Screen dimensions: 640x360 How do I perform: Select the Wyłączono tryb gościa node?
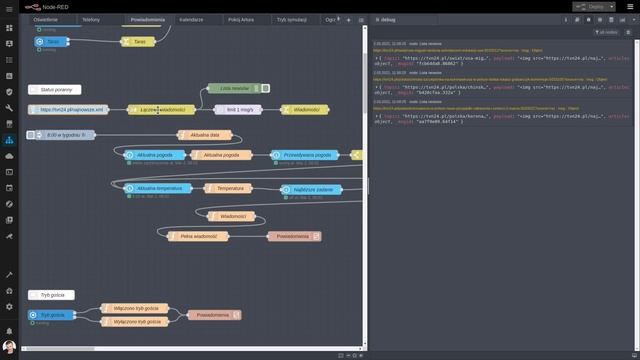tap(135, 322)
